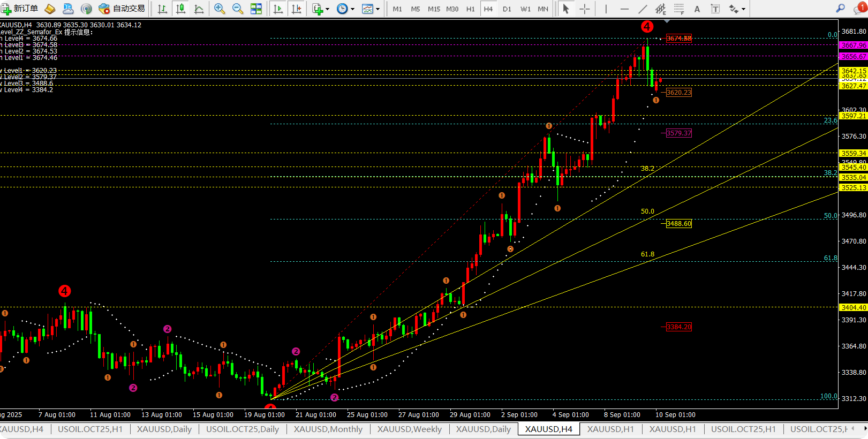Click the 3597.21 yellow price axis tag

point(854,116)
